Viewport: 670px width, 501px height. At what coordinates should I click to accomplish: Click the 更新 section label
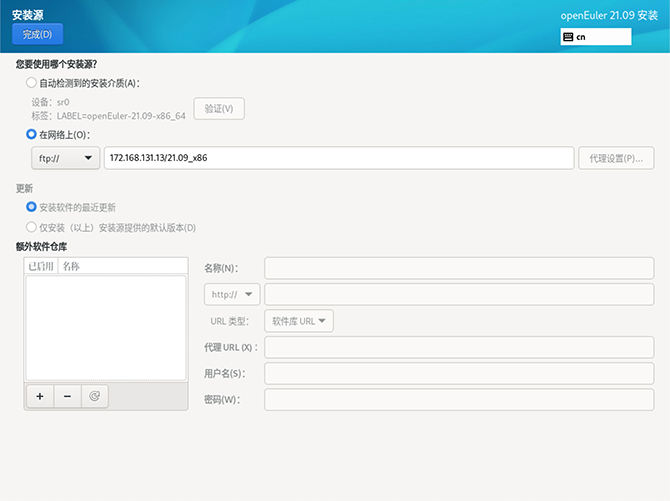pyautogui.click(x=24, y=189)
